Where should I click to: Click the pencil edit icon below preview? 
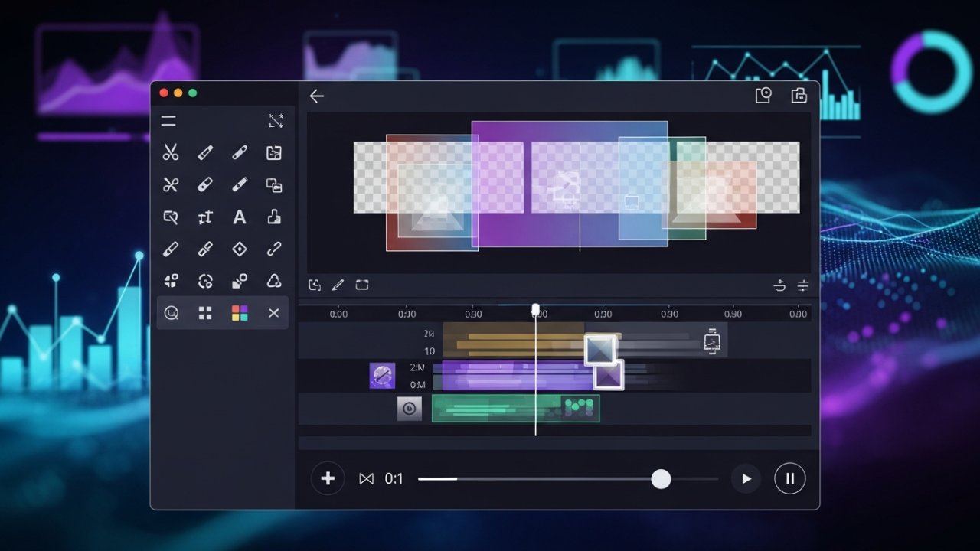pyautogui.click(x=338, y=285)
